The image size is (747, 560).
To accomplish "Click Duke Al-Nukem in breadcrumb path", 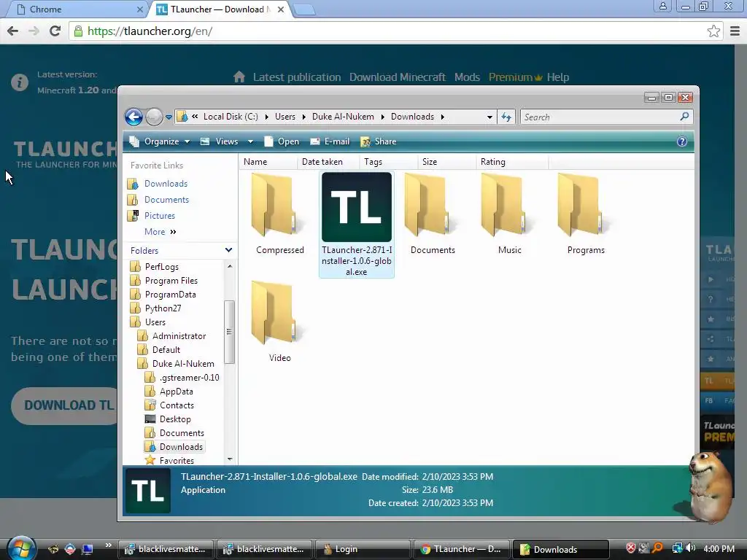I will pos(343,117).
